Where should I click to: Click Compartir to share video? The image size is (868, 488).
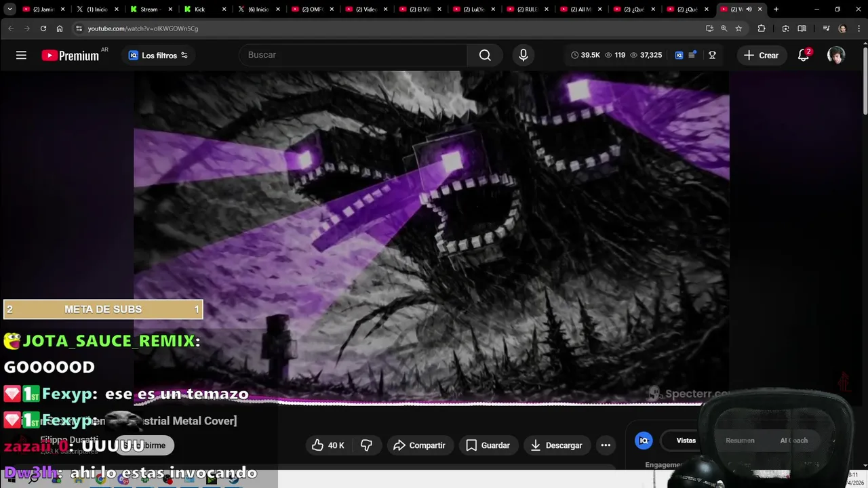pyautogui.click(x=420, y=445)
